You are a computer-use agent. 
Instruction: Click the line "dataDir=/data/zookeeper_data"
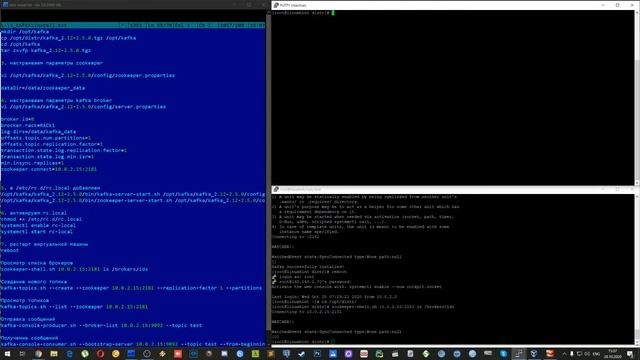click(43, 88)
